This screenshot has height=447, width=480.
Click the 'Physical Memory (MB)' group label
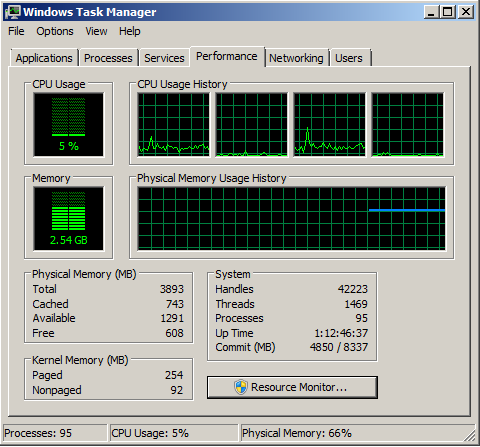coord(84,274)
